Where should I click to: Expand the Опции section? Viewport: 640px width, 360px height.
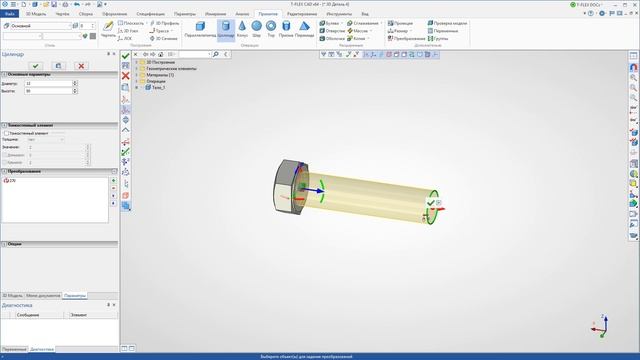[4, 244]
